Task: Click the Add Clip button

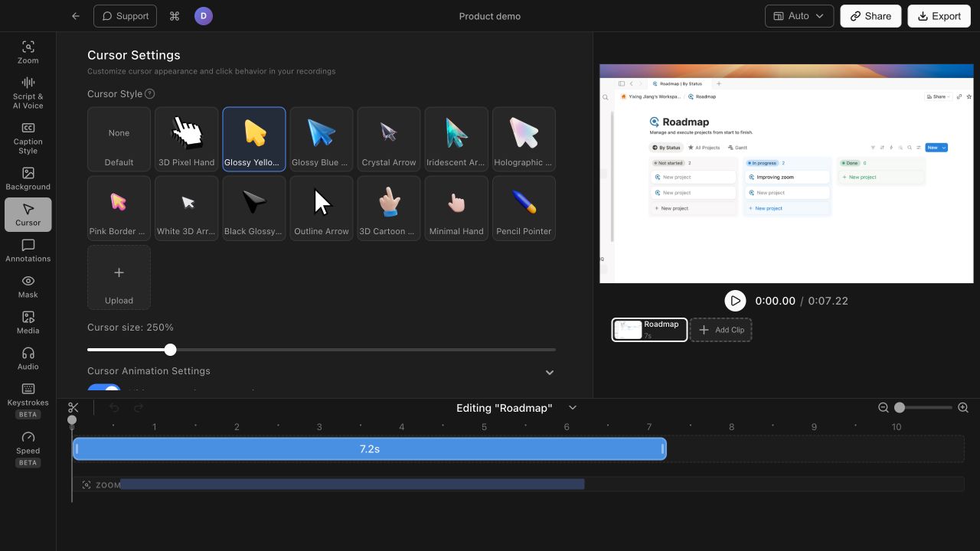Action: [x=720, y=330]
